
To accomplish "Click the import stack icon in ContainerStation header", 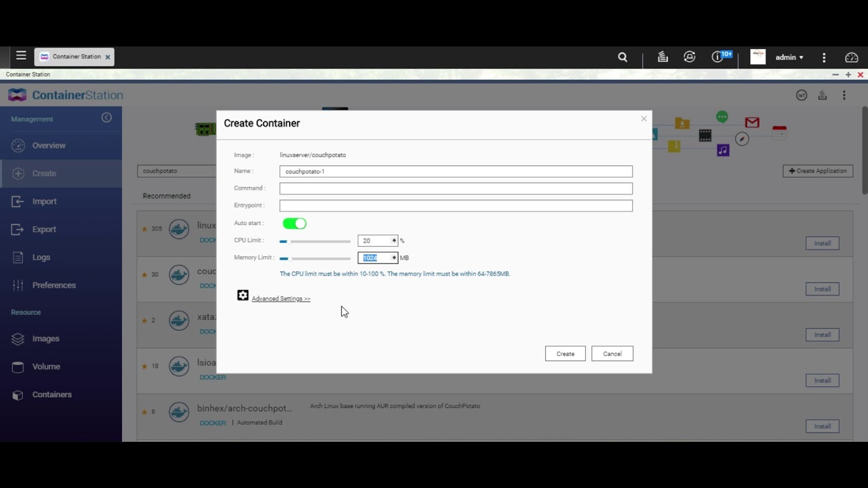I will click(823, 96).
